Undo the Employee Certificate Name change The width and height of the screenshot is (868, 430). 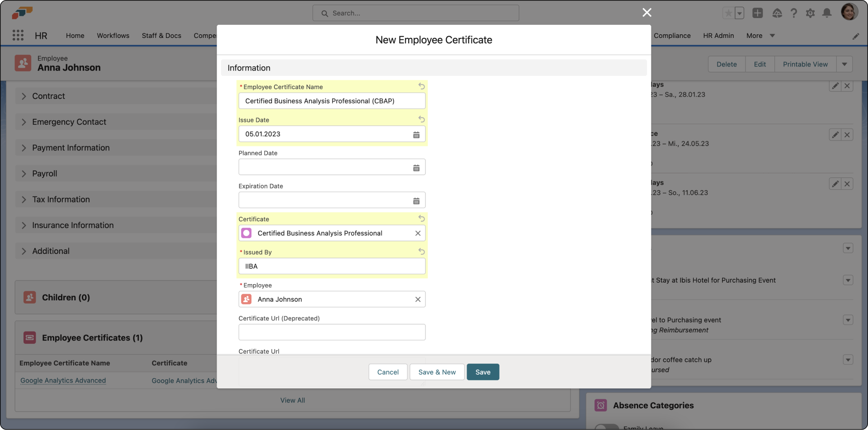[421, 86]
